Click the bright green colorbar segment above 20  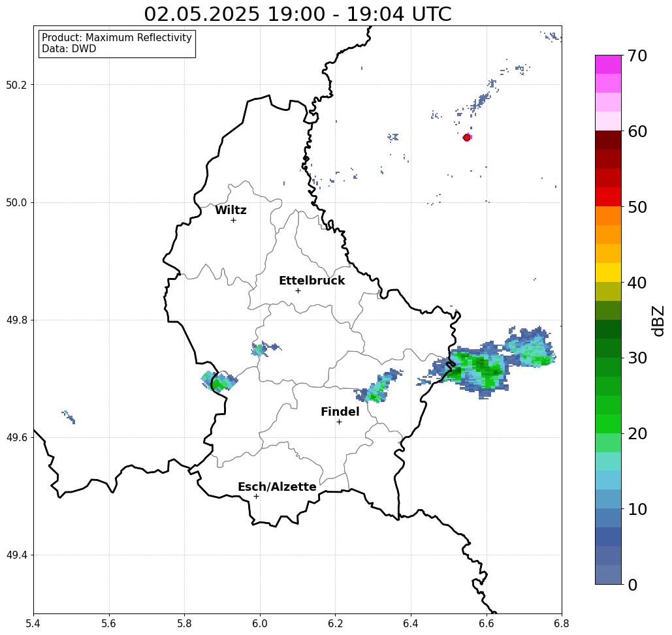608,424
